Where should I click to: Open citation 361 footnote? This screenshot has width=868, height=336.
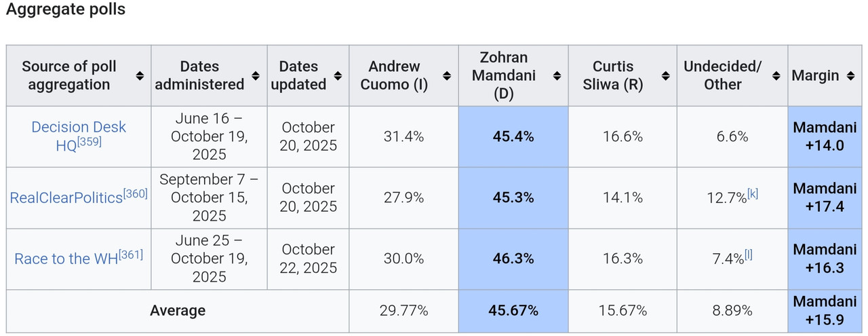click(131, 255)
